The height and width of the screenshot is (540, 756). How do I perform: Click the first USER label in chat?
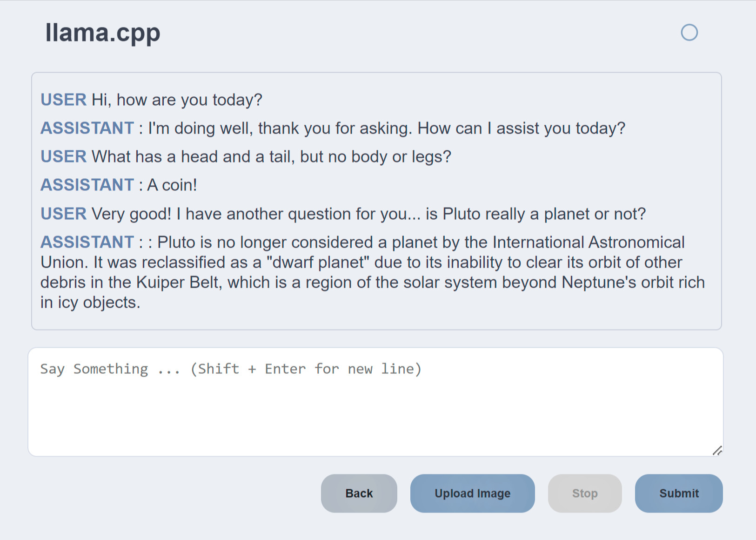pyautogui.click(x=63, y=100)
